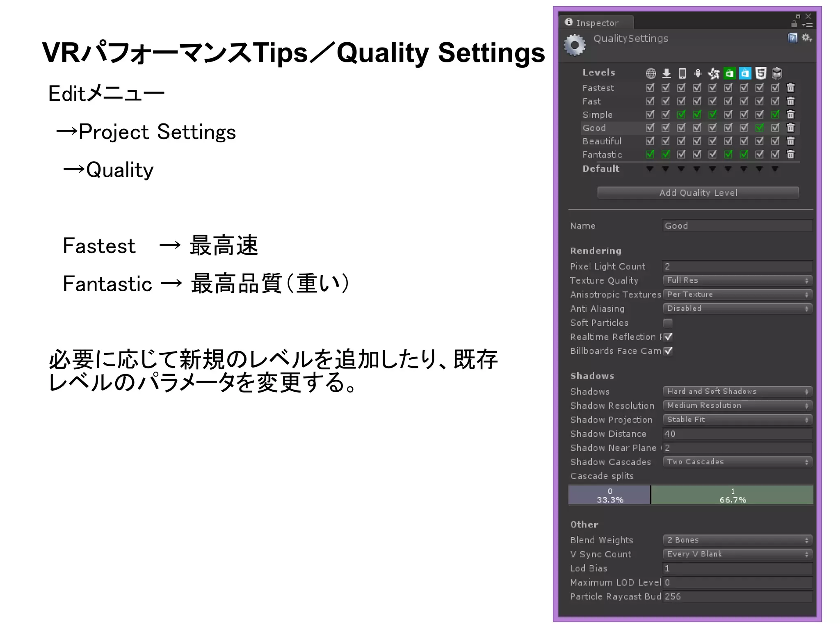Screen dimensions: 840x630
Task: Open Blend Weights dropdown showing 2 Bones
Action: coord(737,540)
